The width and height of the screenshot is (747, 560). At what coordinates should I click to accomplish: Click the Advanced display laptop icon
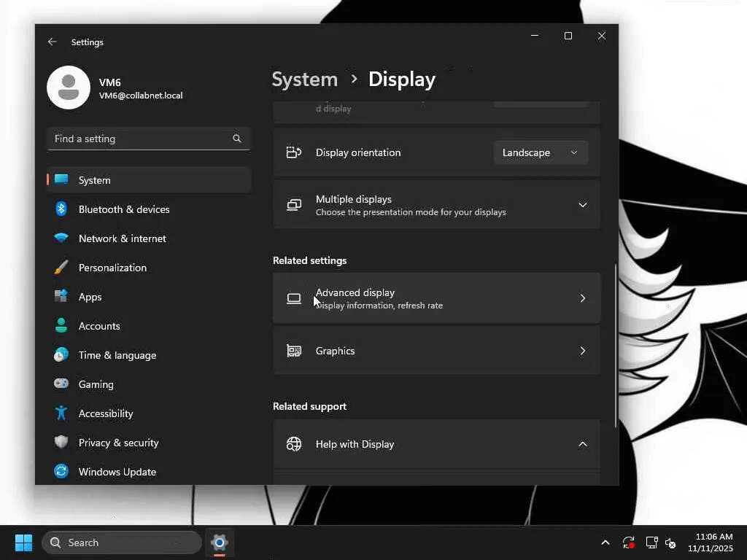[294, 298]
